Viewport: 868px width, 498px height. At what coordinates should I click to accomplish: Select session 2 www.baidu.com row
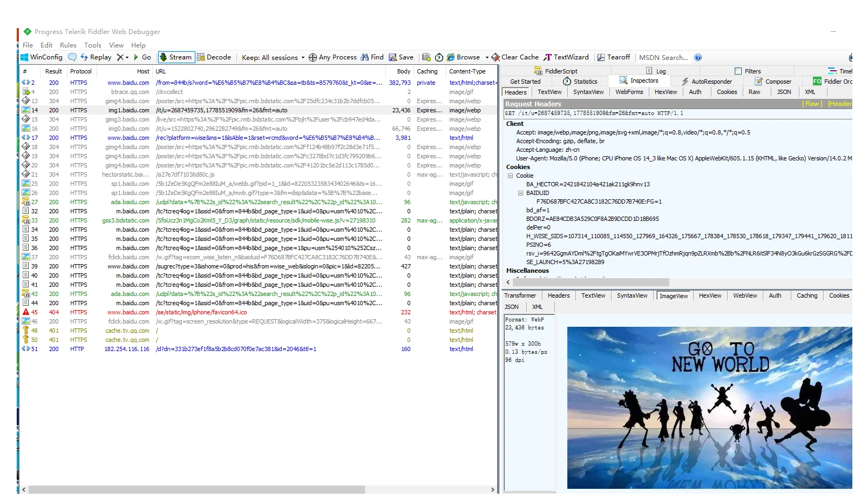pyautogui.click(x=259, y=83)
